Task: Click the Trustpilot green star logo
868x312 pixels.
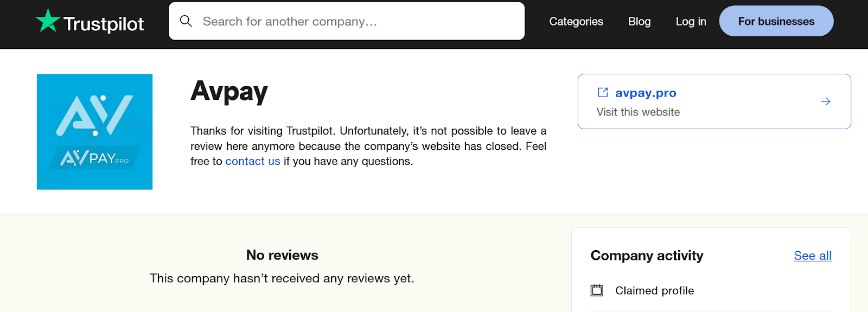Action: coord(48,21)
